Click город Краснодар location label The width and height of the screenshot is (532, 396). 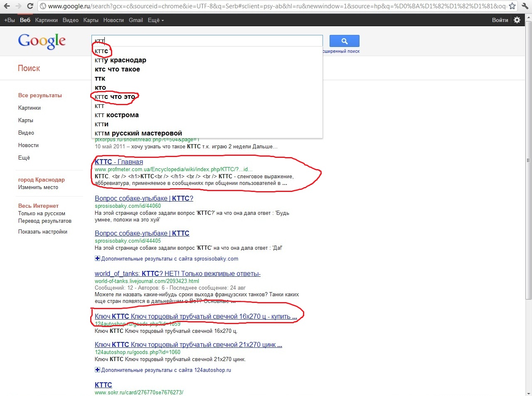tap(42, 180)
